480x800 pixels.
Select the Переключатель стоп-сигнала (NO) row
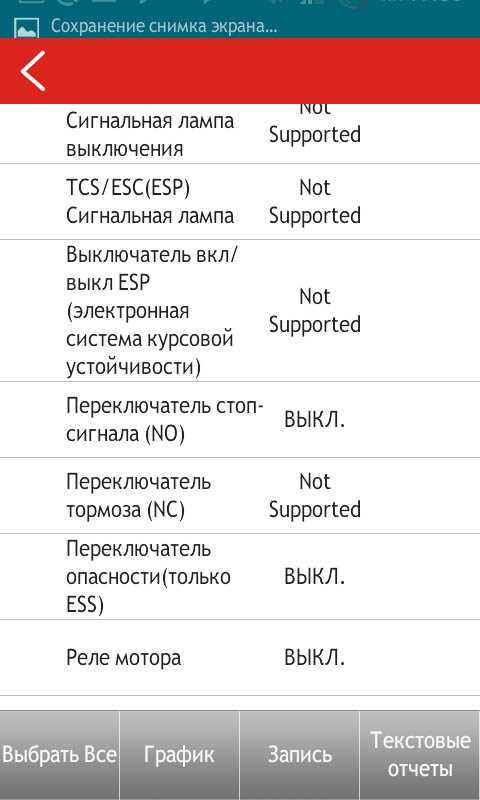point(240,419)
